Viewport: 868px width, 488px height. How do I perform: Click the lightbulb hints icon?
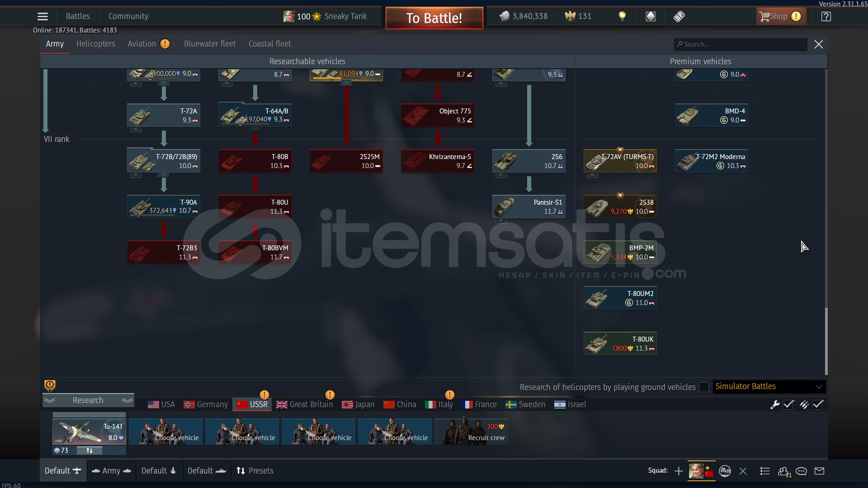622,17
